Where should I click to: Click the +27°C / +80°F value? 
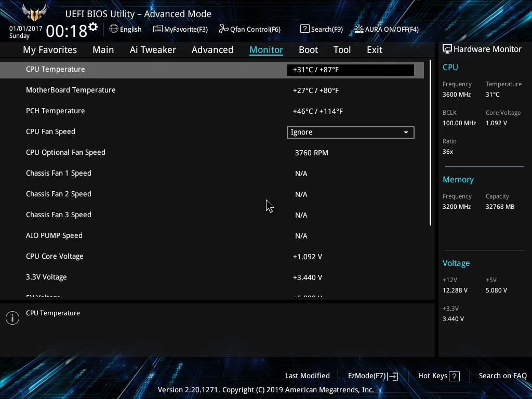point(316,90)
